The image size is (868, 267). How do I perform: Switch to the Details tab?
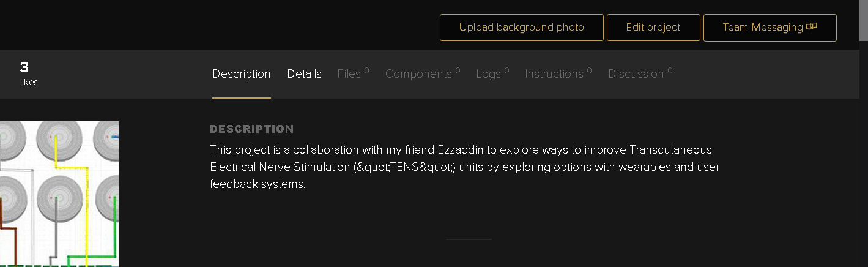pyautogui.click(x=304, y=74)
